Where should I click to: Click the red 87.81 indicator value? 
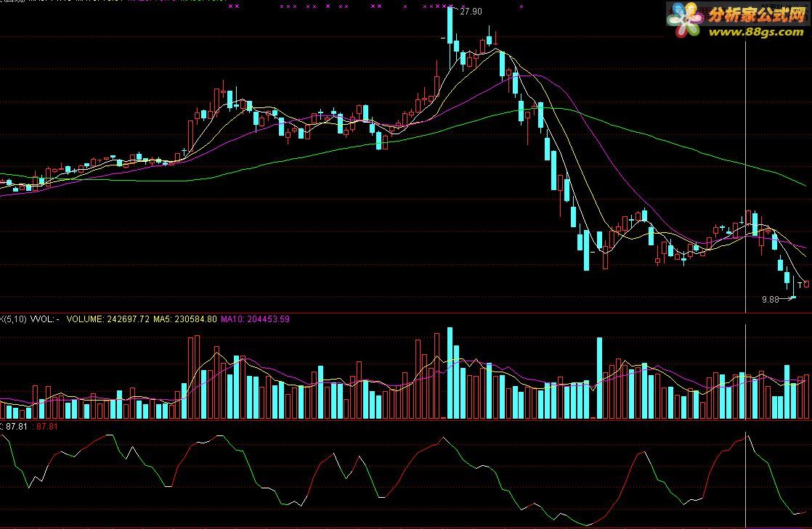click(x=46, y=427)
